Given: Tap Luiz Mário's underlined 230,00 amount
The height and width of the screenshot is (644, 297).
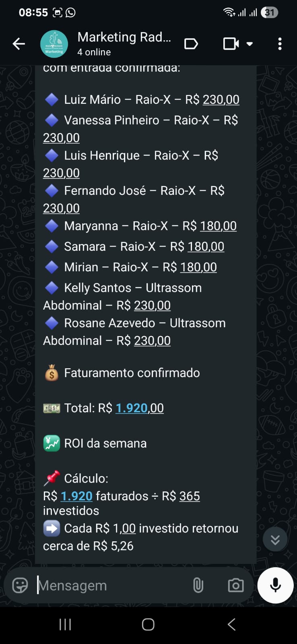Looking at the screenshot, I should coord(221,99).
